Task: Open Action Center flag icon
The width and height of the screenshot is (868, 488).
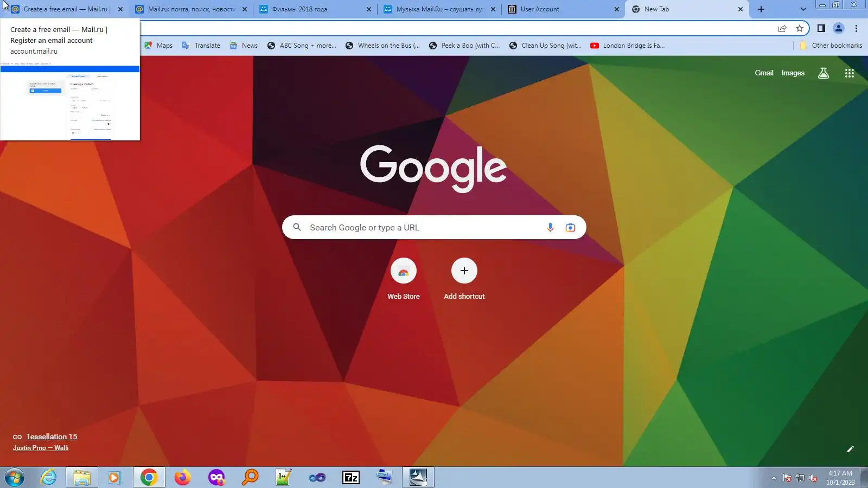Action: (787, 478)
